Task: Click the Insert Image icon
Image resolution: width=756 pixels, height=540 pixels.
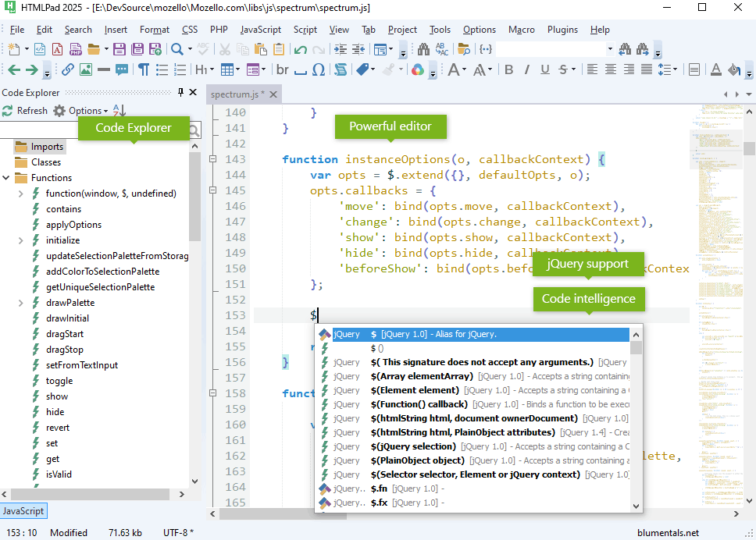Action: click(86, 69)
